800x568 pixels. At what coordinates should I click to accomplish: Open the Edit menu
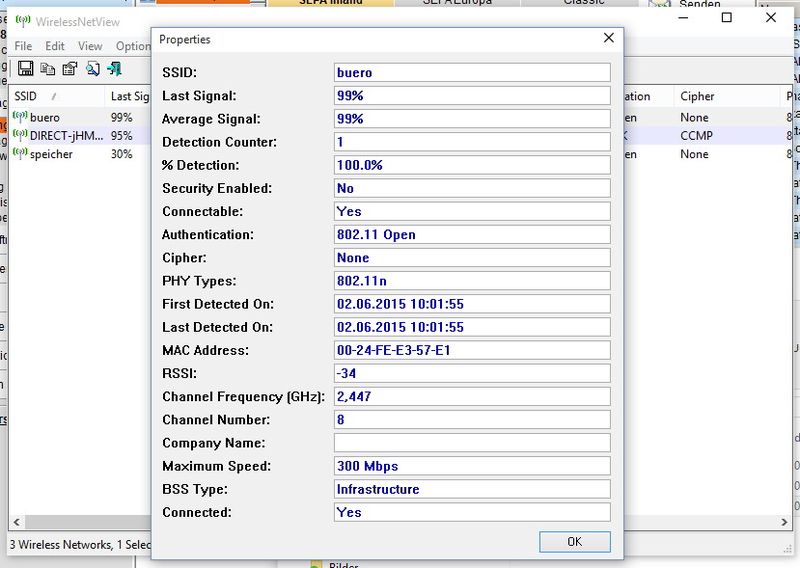click(x=55, y=46)
